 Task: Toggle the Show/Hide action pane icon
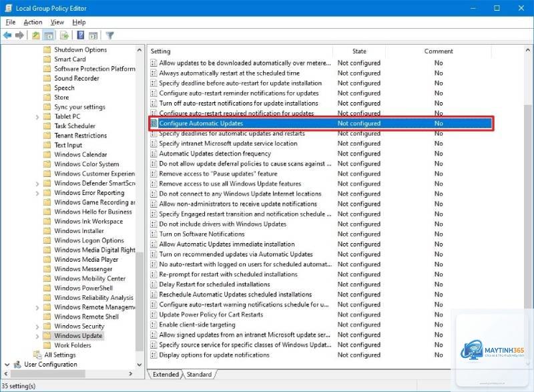pyautogui.click(x=93, y=35)
